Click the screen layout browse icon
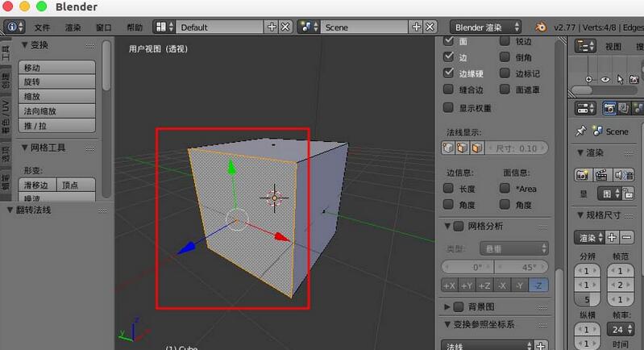644x350 pixels. point(164,27)
